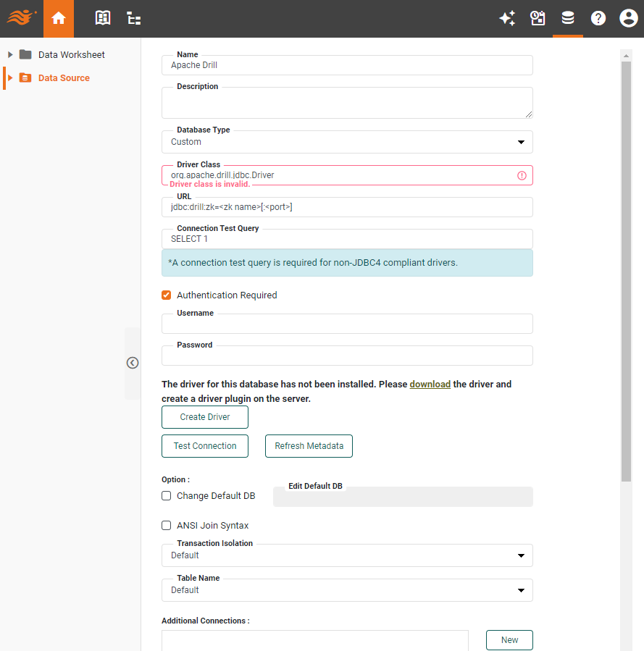Screen dimensions: 644x651
Task: Open the Data Worksheet book icon
Action: [102, 18]
